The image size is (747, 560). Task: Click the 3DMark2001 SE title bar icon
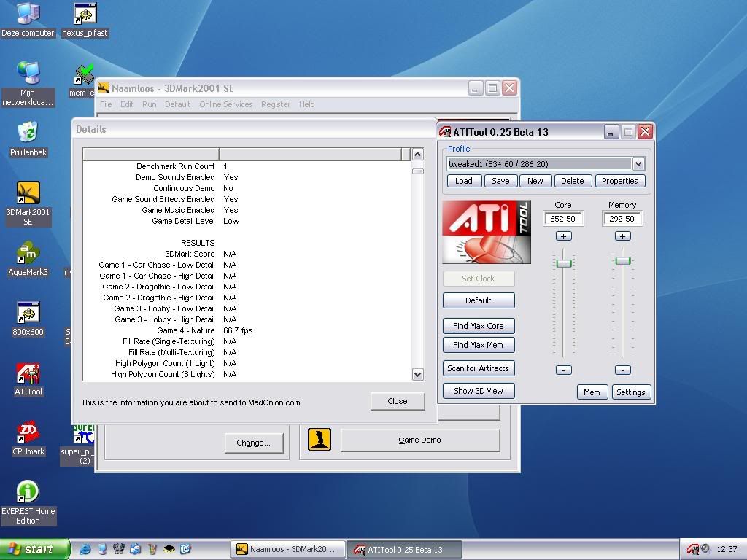104,87
